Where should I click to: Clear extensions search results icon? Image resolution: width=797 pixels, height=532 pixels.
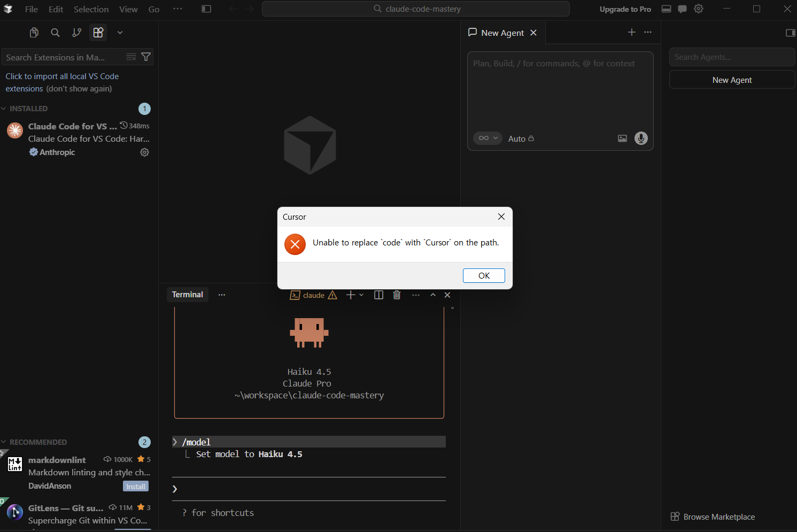[131, 57]
